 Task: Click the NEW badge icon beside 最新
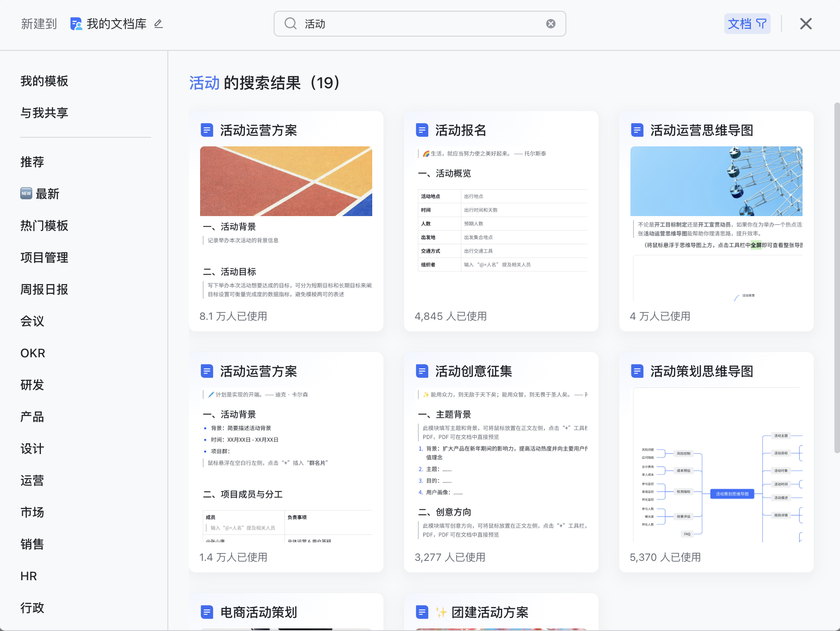click(x=26, y=194)
